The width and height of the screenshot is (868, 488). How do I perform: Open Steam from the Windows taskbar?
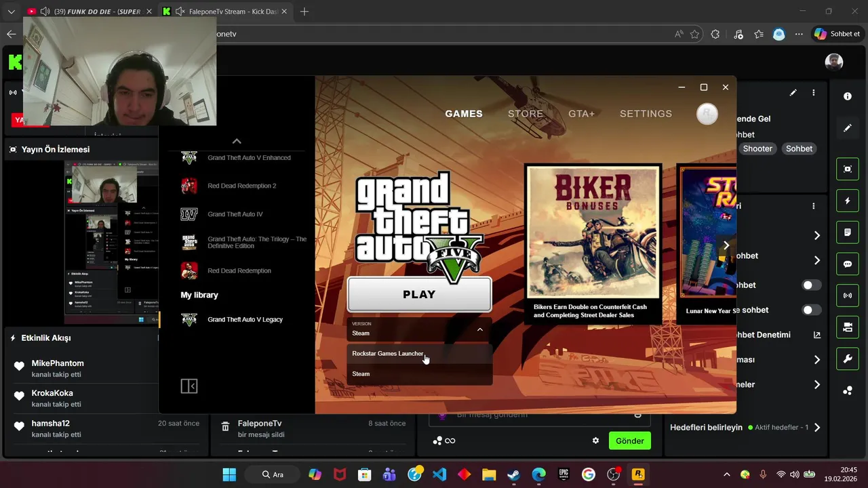coord(513,474)
